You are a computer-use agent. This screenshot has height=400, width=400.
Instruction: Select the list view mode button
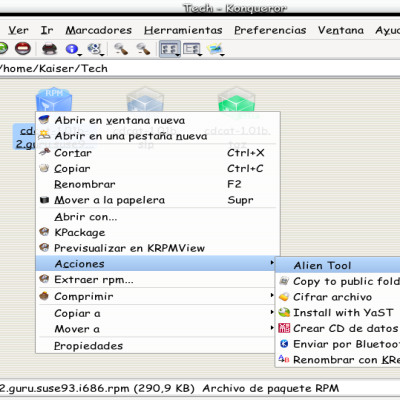click(x=192, y=49)
